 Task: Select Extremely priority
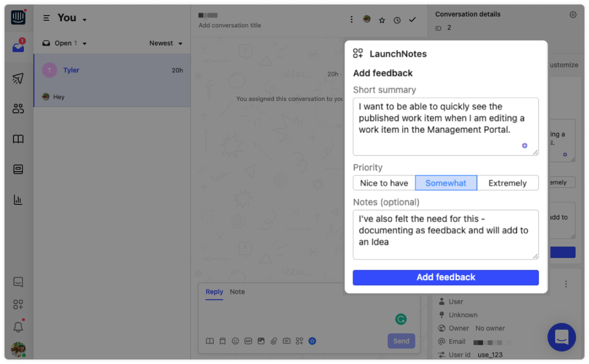point(507,183)
